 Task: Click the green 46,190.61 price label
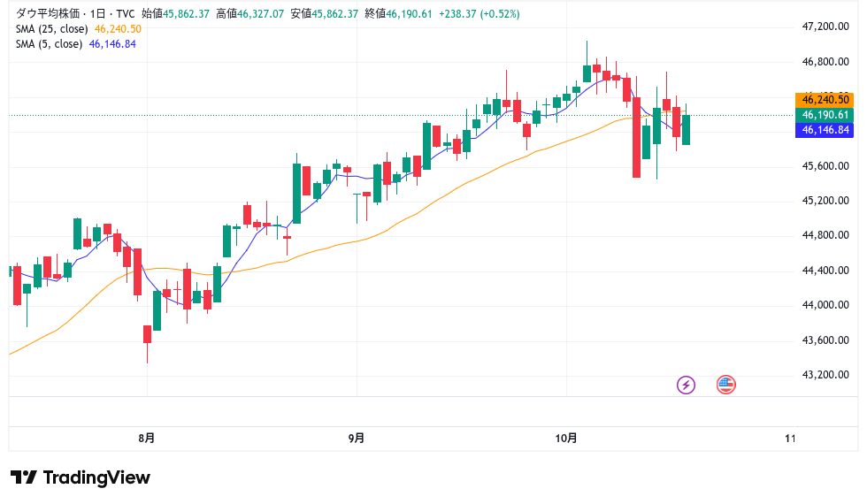[x=825, y=115]
